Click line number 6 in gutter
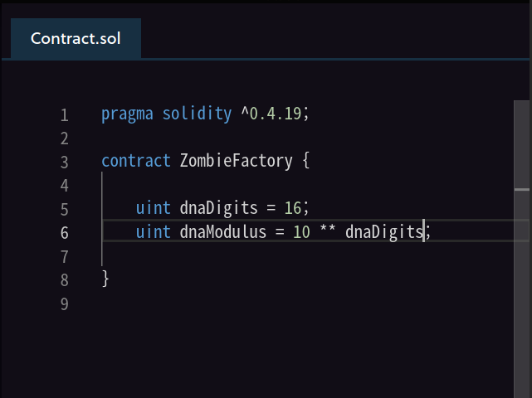 point(65,232)
